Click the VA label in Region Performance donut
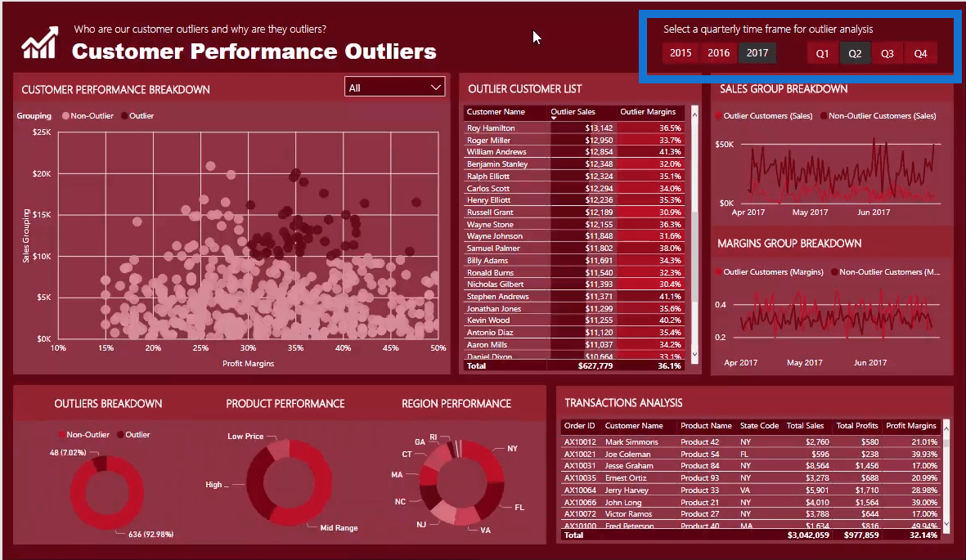 [486, 531]
